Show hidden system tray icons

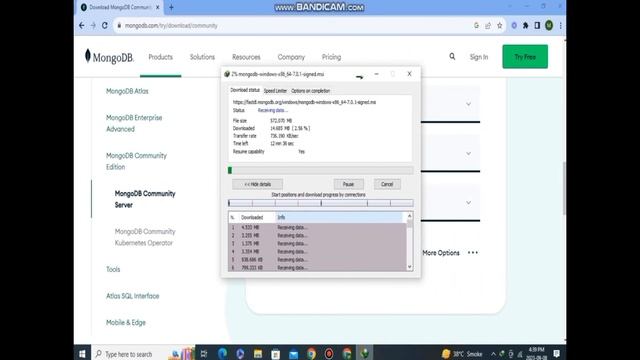coord(493,354)
